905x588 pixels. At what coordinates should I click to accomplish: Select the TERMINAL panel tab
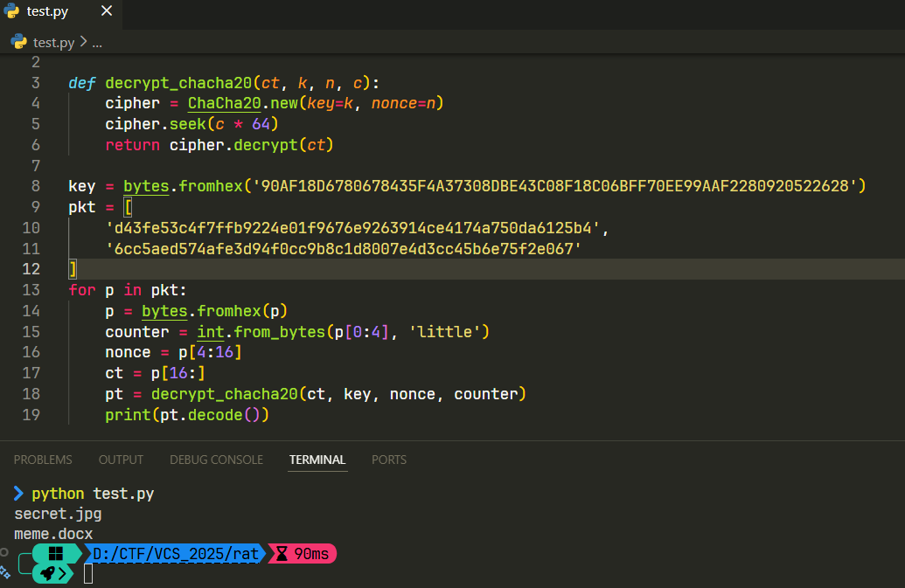click(x=317, y=460)
